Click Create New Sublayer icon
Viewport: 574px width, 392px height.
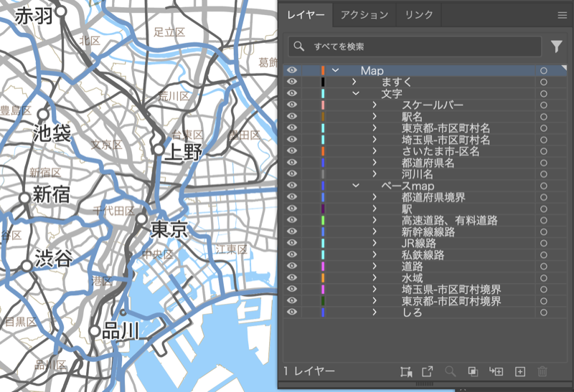coord(496,371)
